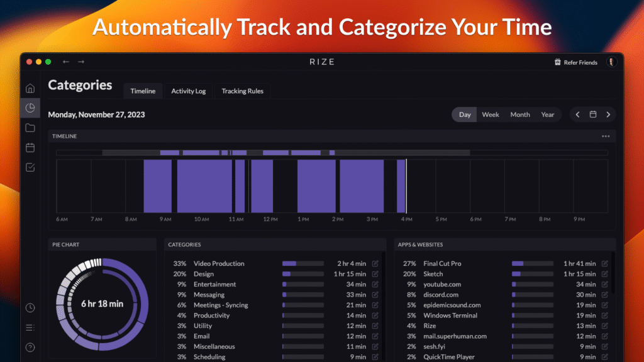
Task: Switch to Year view
Action: [548, 114]
